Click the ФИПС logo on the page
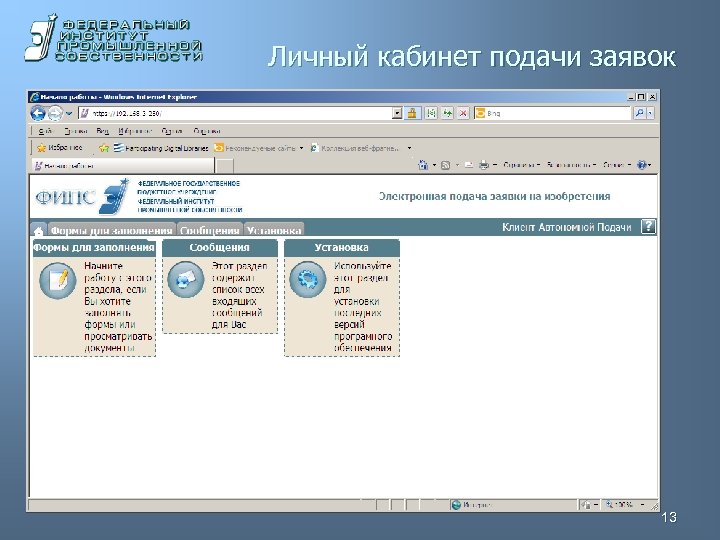The height and width of the screenshot is (540, 720). (82, 197)
